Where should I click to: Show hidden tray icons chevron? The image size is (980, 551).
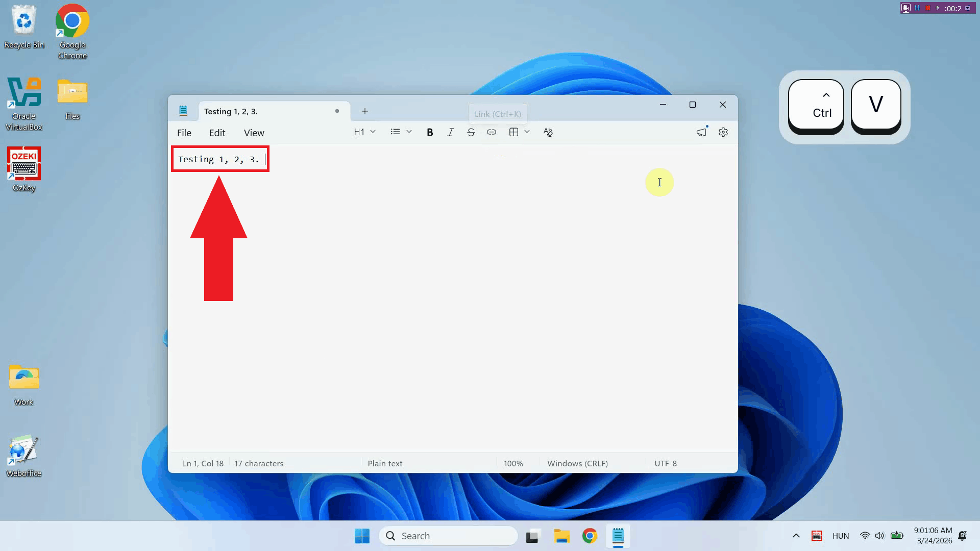tap(796, 536)
